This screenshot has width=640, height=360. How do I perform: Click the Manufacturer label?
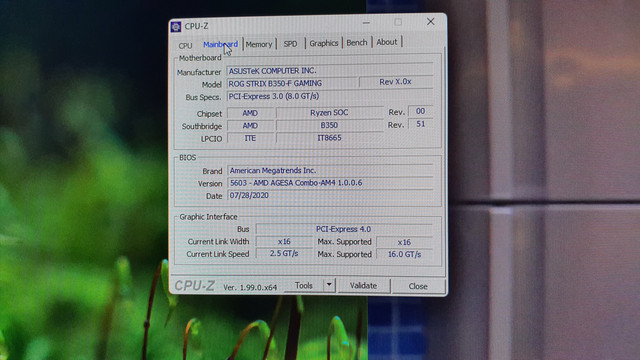click(x=199, y=72)
